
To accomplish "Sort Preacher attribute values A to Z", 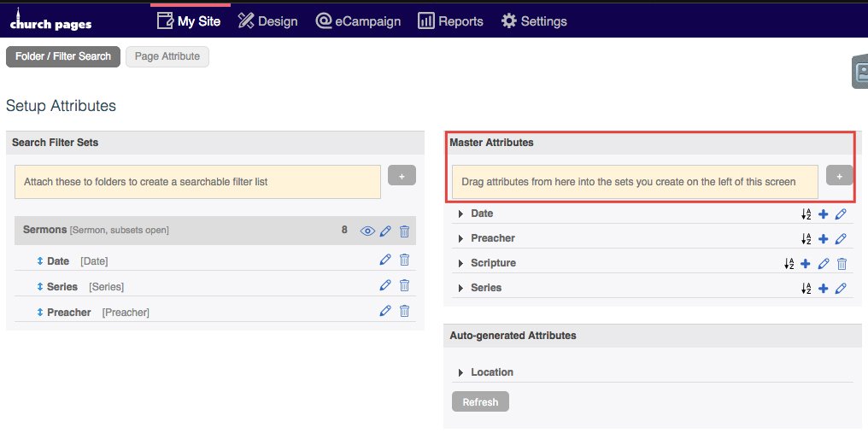I will 806,239.
